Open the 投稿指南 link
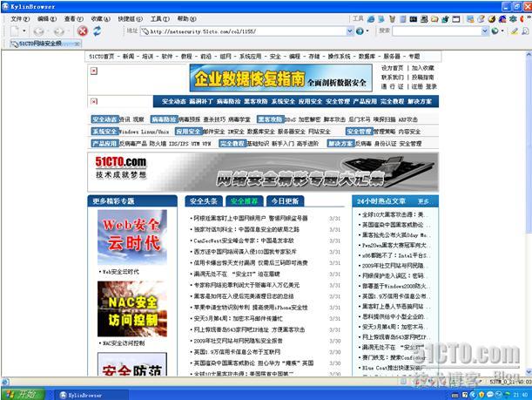Viewport: 532px width, 400px height. click(423, 77)
